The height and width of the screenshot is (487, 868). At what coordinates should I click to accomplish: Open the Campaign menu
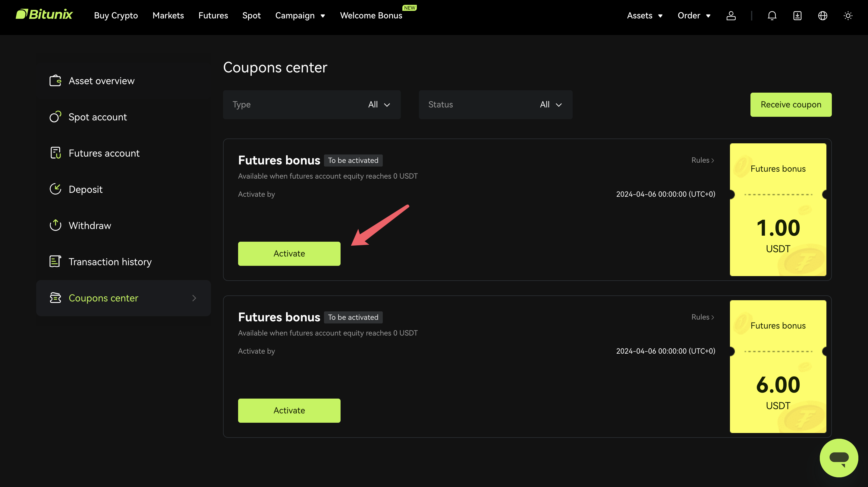[x=300, y=15]
